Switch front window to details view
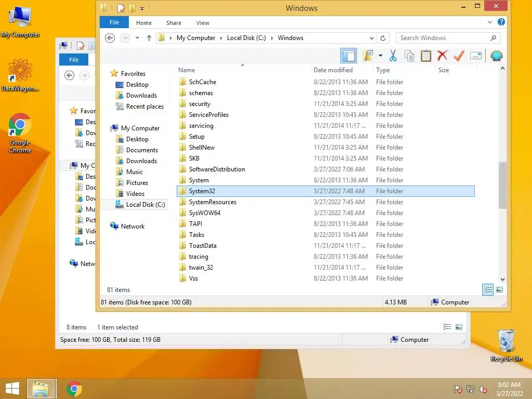 pos(488,289)
